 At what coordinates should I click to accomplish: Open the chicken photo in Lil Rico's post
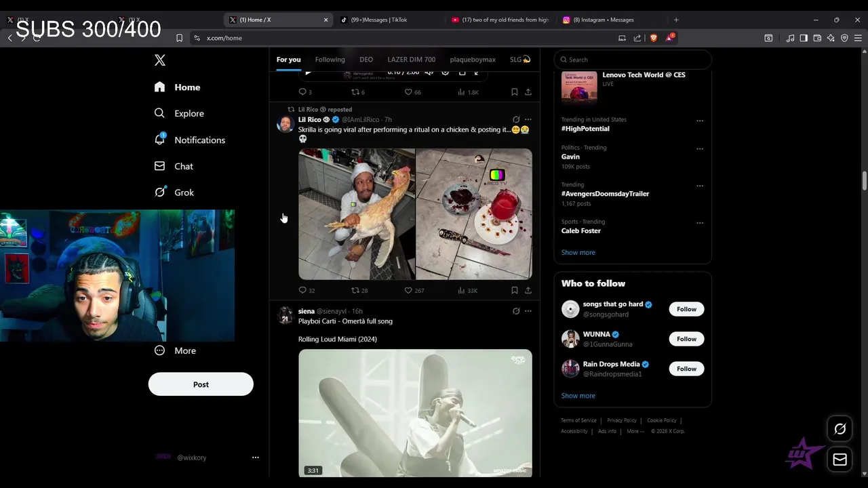(357, 214)
